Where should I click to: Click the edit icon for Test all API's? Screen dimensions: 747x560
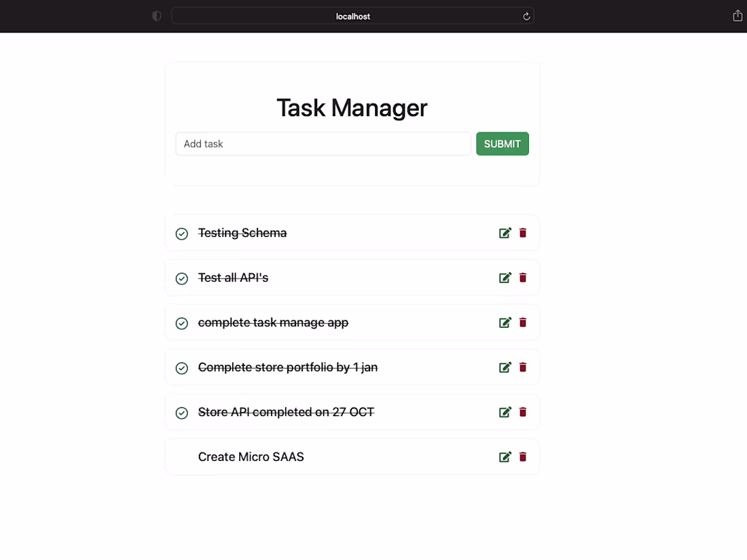pos(505,278)
